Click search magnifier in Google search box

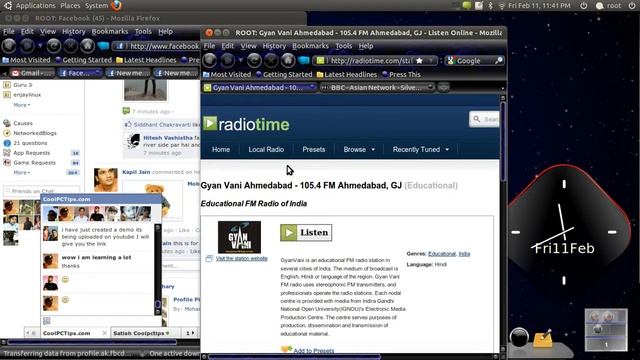(x=499, y=61)
